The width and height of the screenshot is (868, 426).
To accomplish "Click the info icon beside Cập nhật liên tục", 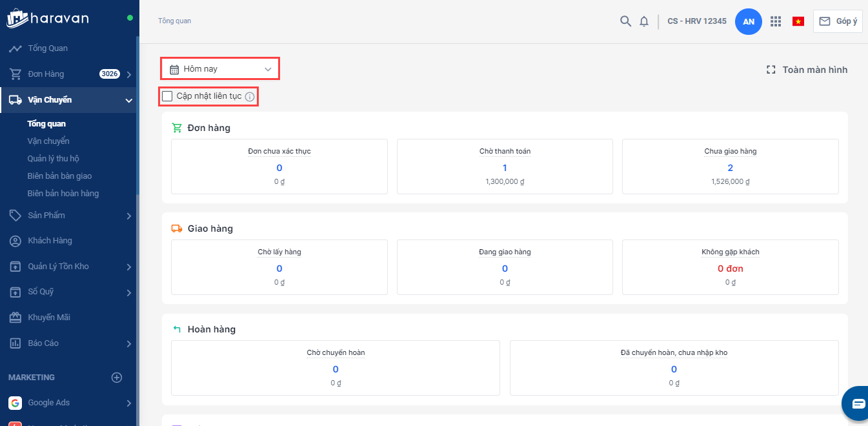I will pyautogui.click(x=250, y=97).
